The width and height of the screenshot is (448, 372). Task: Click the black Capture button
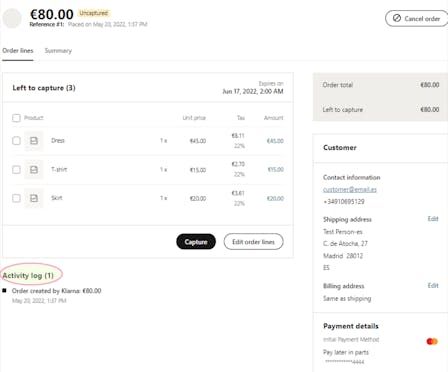point(196,242)
